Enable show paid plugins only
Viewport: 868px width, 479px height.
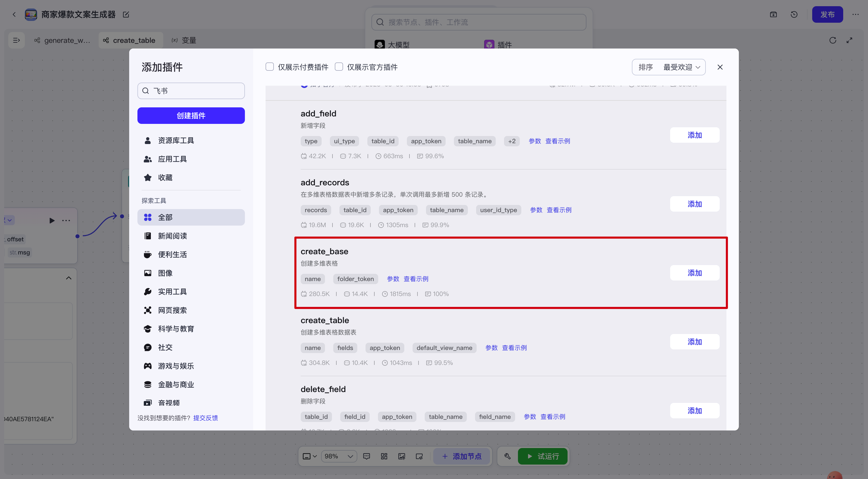point(269,67)
